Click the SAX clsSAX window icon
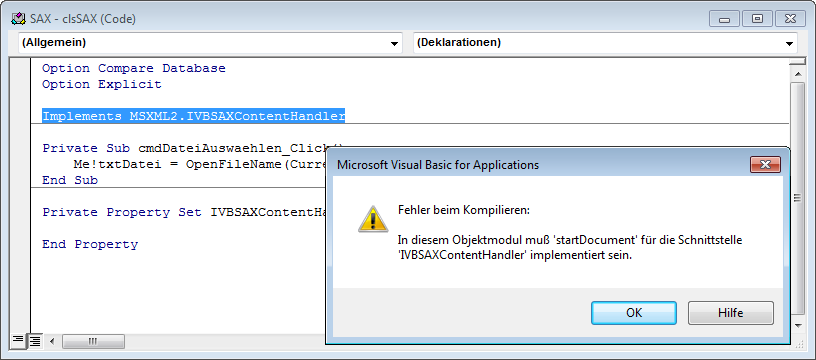Screen dimensions: 816x360 pyautogui.click(x=18, y=19)
